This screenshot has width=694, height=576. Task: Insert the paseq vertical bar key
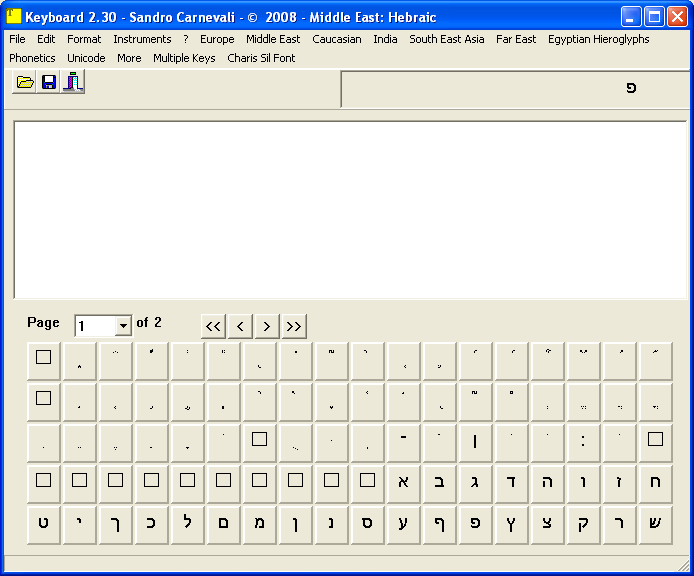pos(475,443)
